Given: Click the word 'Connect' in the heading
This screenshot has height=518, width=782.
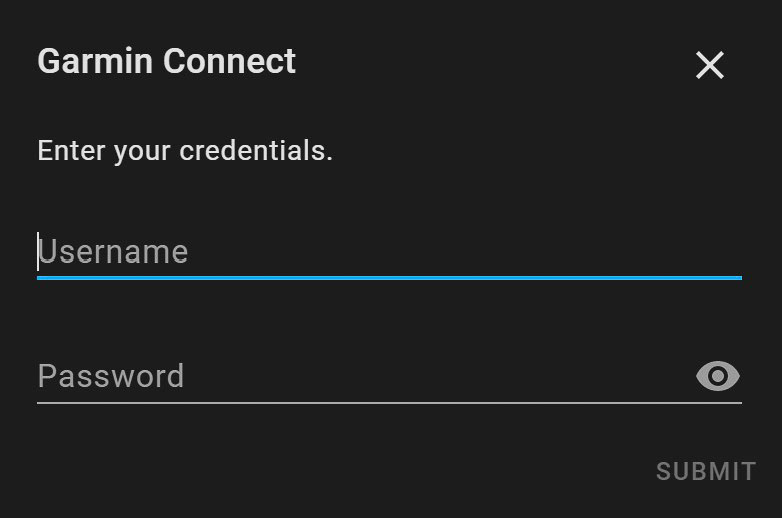Looking at the screenshot, I should [x=229, y=62].
